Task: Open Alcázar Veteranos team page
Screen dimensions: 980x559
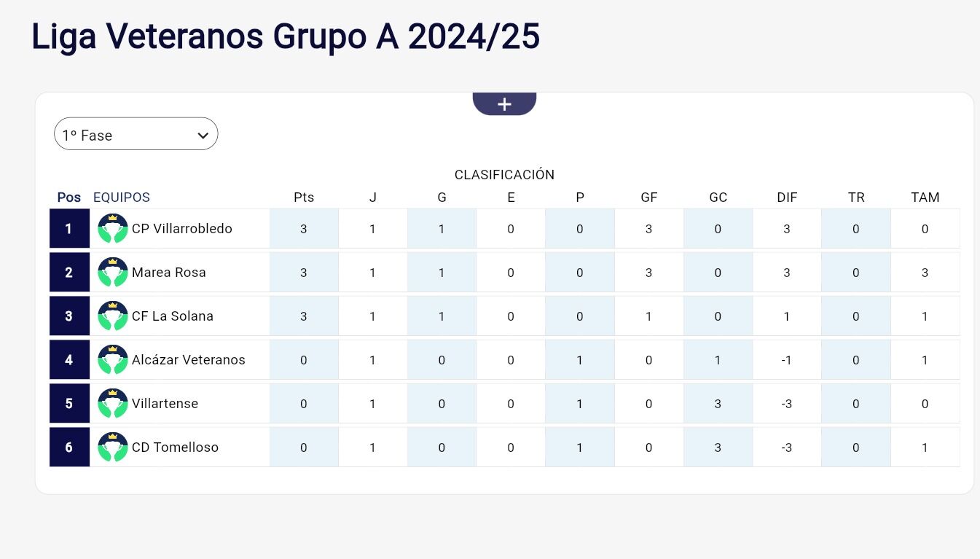Action: click(188, 360)
